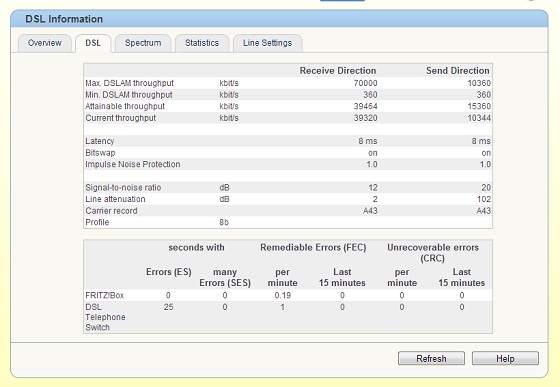The image size is (560, 387).
Task: Click the Remediable Errors (FEC) header
Action: 313,247
